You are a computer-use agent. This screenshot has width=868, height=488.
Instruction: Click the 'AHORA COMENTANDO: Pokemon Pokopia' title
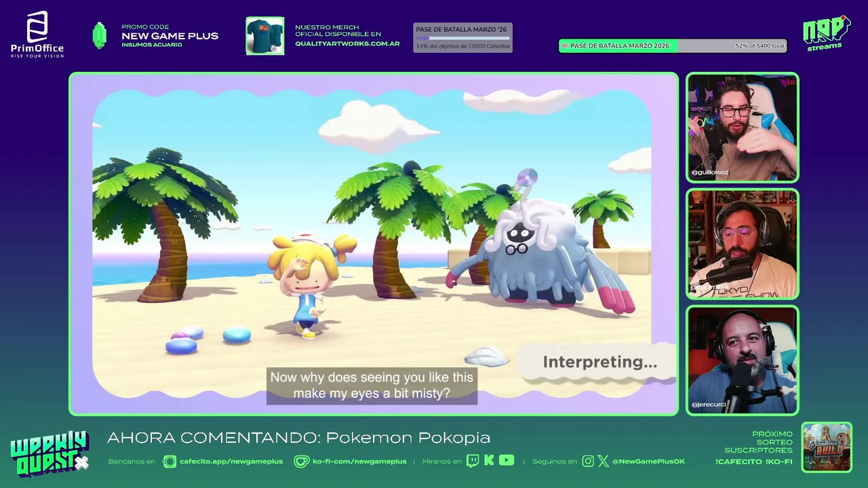click(x=298, y=438)
